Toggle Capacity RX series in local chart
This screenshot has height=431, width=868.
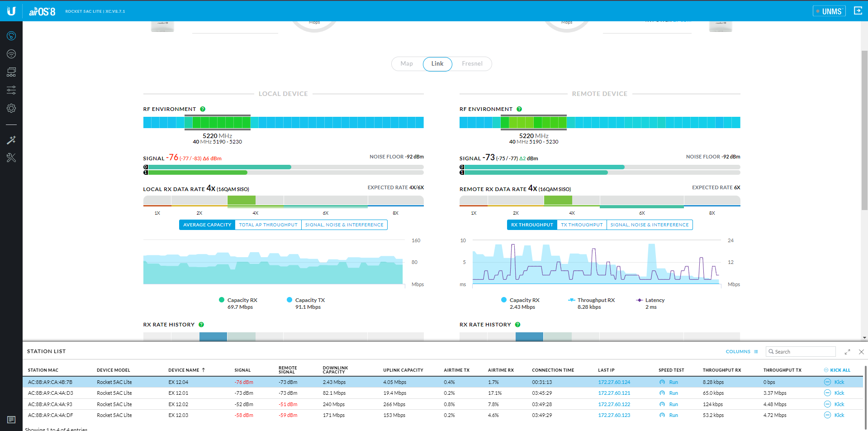238,303
